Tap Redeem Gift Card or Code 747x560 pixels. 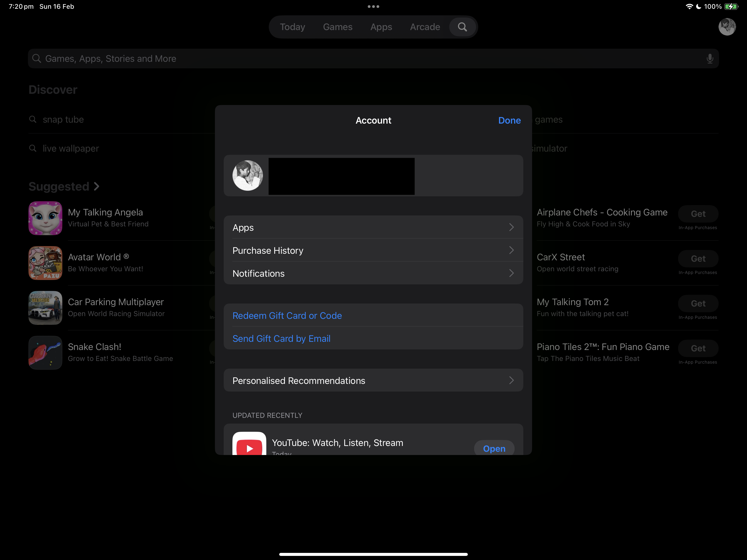[287, 316]
